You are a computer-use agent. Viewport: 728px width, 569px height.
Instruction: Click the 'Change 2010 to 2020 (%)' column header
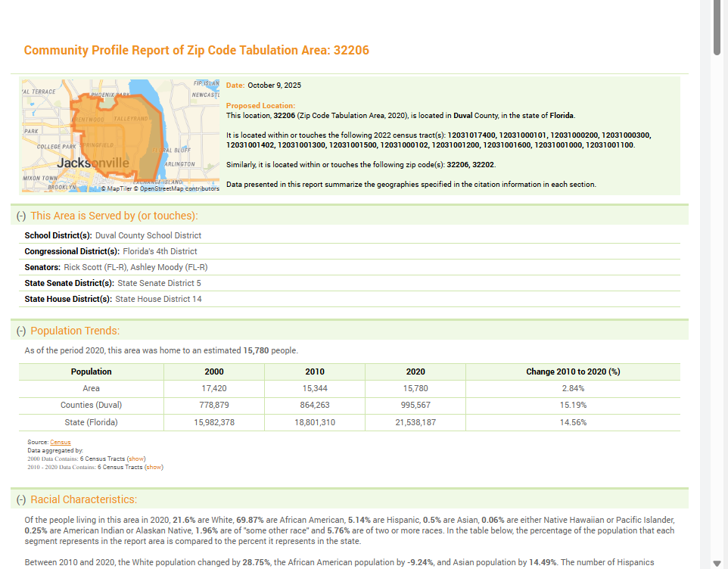(x=572, y=372)
